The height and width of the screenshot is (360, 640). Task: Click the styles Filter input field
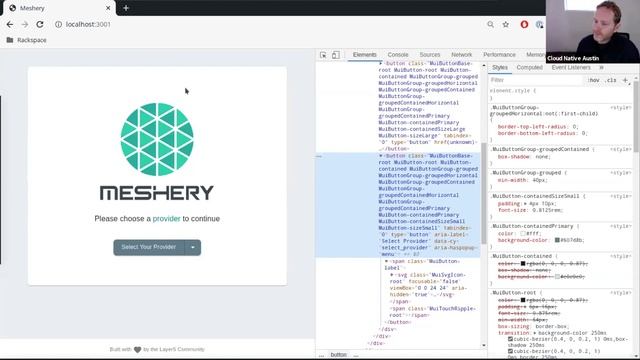pos(536,80)
